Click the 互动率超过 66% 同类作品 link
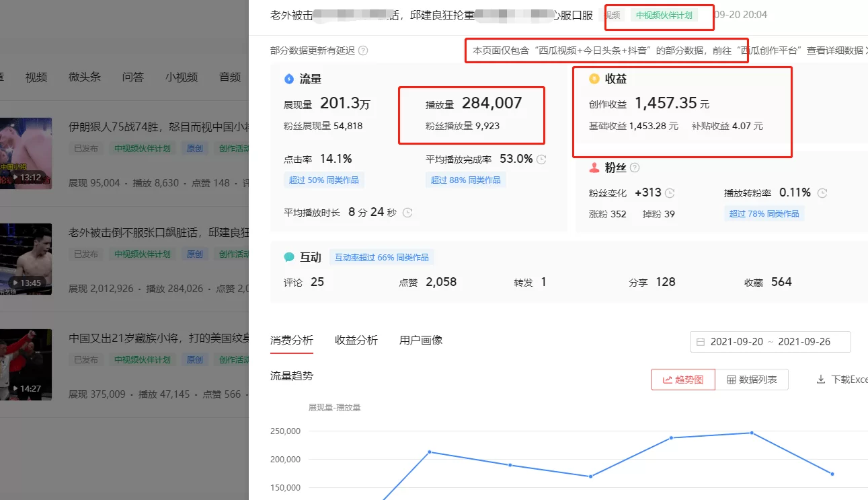The height and width of the screenshot is (500, 868). (x=381, y=256)
